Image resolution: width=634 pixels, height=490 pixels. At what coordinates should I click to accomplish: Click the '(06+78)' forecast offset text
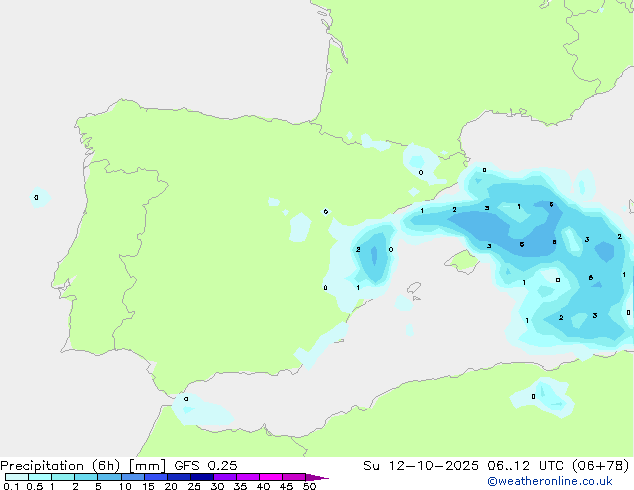pos(600,466)
